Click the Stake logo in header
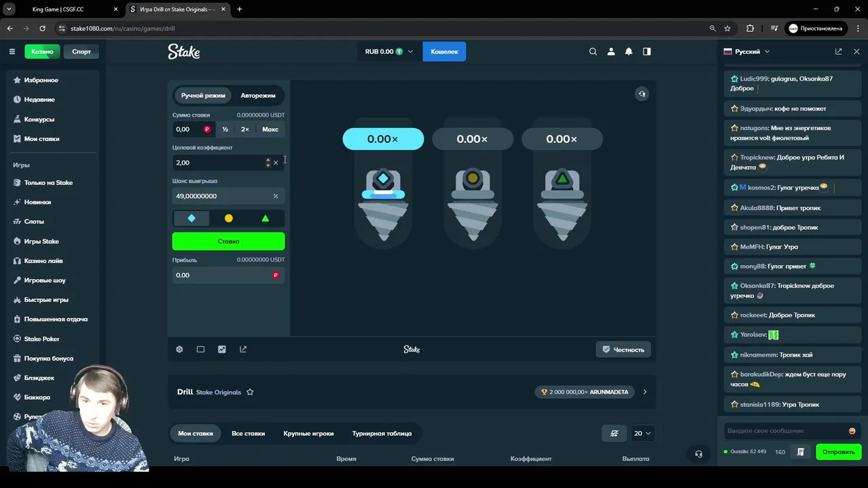Image resolution: width=868 pixels, height=488 pixels. (x=184, y=52)
